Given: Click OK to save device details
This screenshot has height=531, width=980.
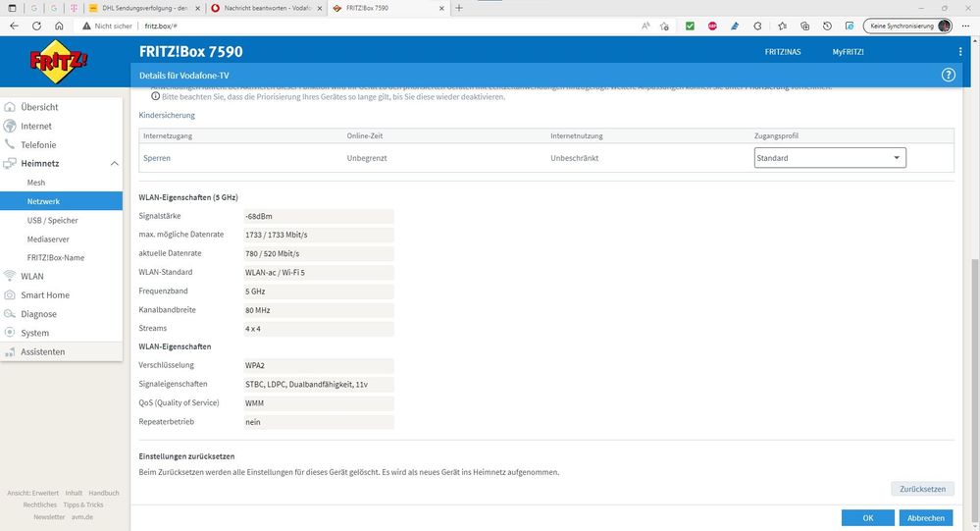Looking at the screenshot, I should point(868,518).
